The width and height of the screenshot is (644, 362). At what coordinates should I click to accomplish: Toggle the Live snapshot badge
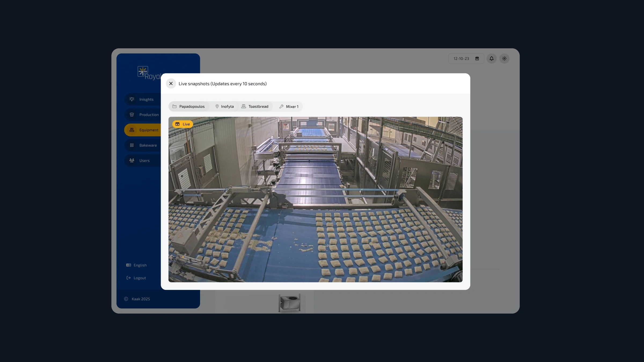click(182, 124)
